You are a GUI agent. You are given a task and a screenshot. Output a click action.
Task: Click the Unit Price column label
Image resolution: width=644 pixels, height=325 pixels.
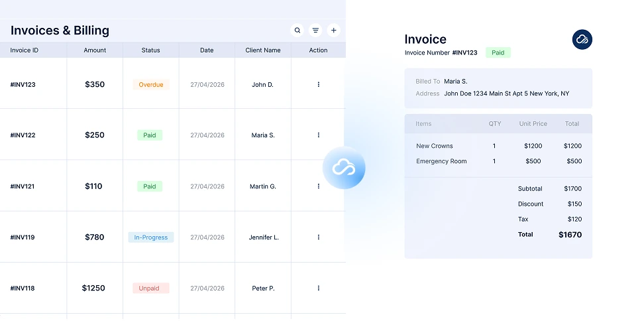point(533,123)
